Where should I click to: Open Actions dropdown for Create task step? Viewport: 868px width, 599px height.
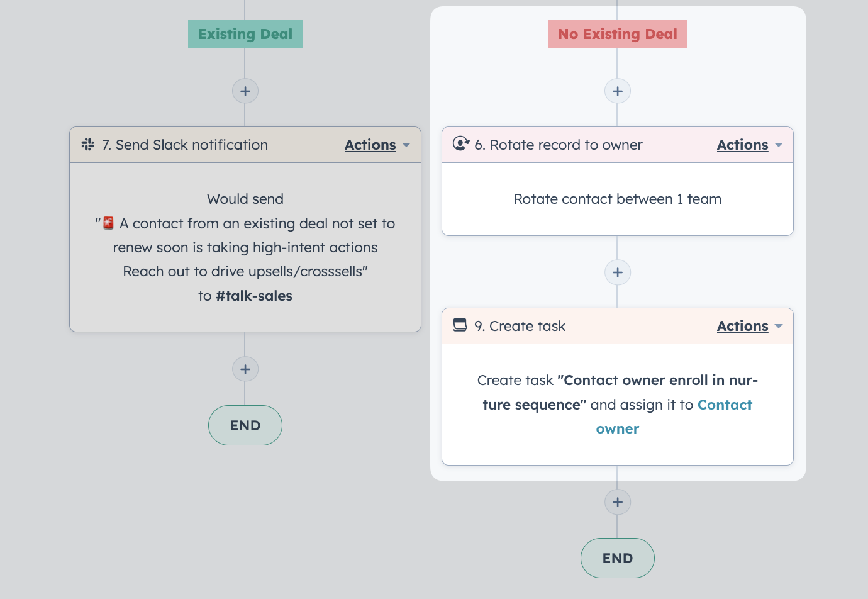[x=750, y=326]
